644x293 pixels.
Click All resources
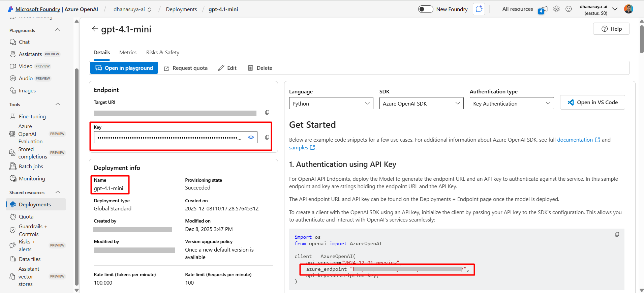pos(518,9)
